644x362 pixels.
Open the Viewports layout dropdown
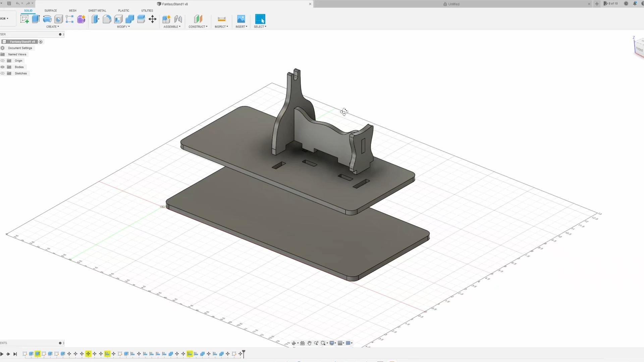point(349,343)
